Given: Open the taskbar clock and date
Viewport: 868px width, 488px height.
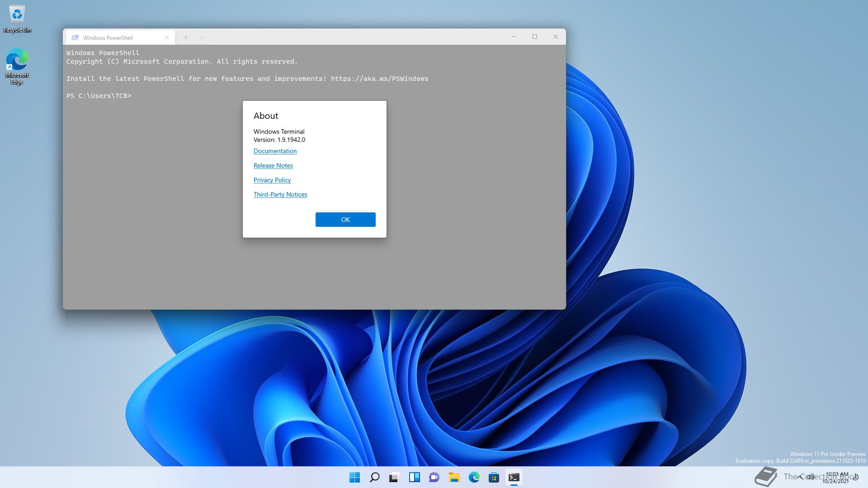Looking at the screenshot, I should click(836, 478).
